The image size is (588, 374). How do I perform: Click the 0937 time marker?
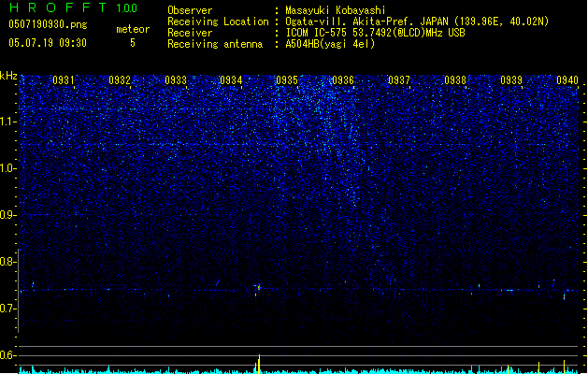[399, 80]
